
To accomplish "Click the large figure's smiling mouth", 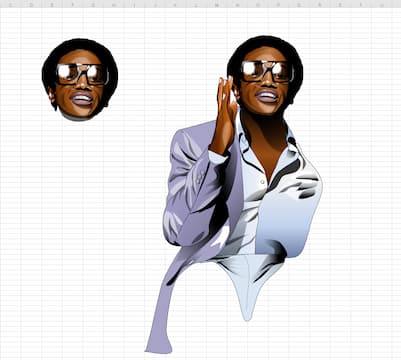I will [267, 96].
